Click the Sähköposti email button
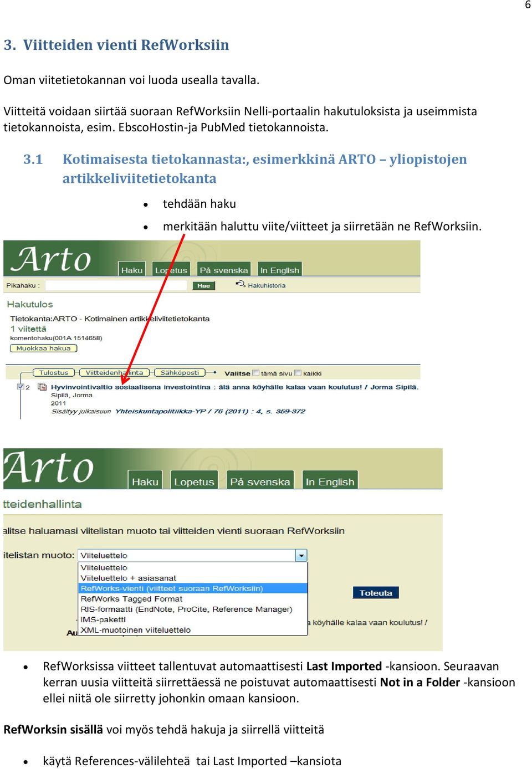 coord(180,372)
